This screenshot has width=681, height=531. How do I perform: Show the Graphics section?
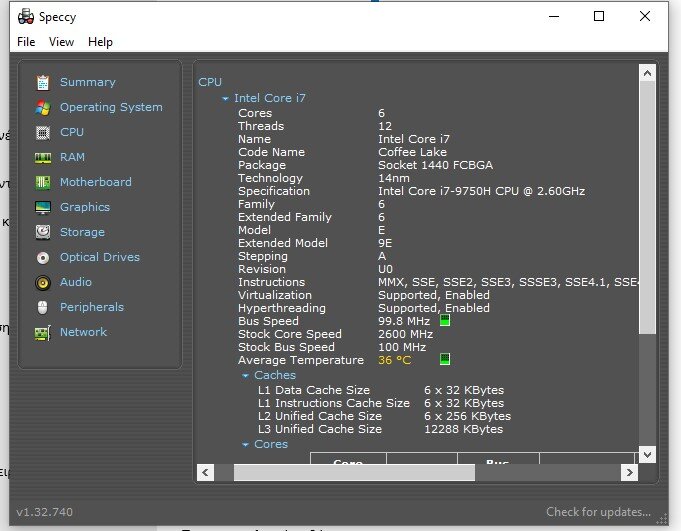[85, 207]
